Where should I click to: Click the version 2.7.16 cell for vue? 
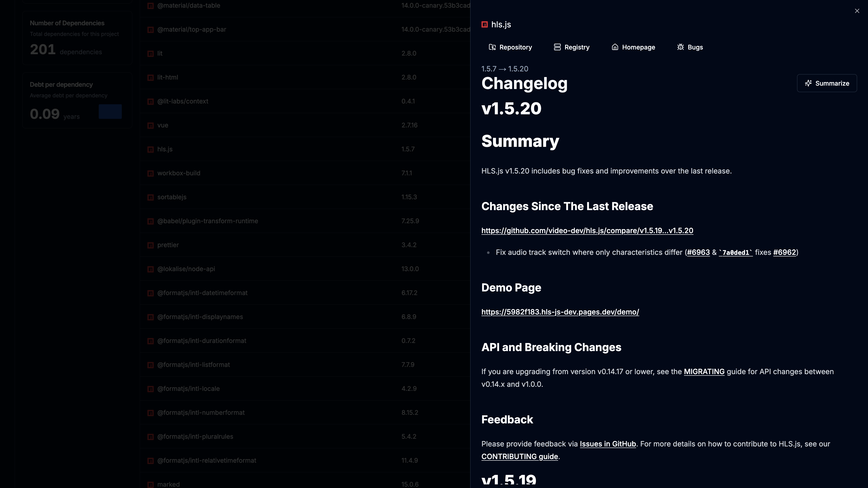click(409, 125)
